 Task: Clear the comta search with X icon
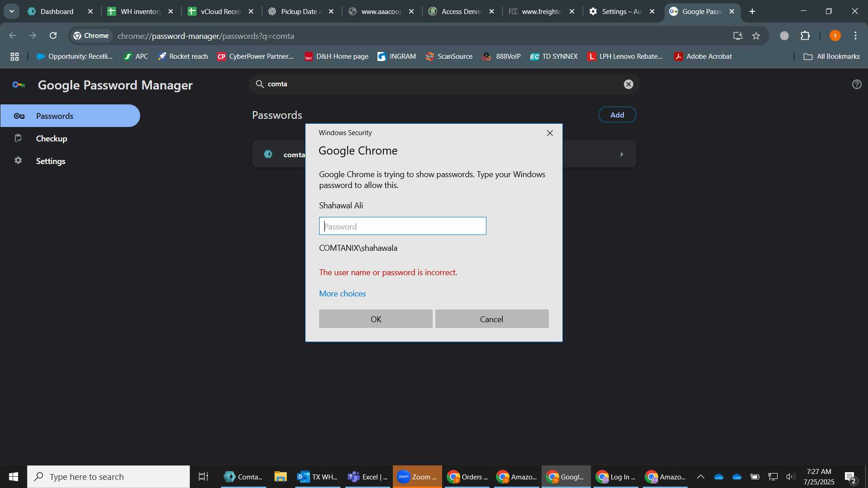[x=628, y=84]
